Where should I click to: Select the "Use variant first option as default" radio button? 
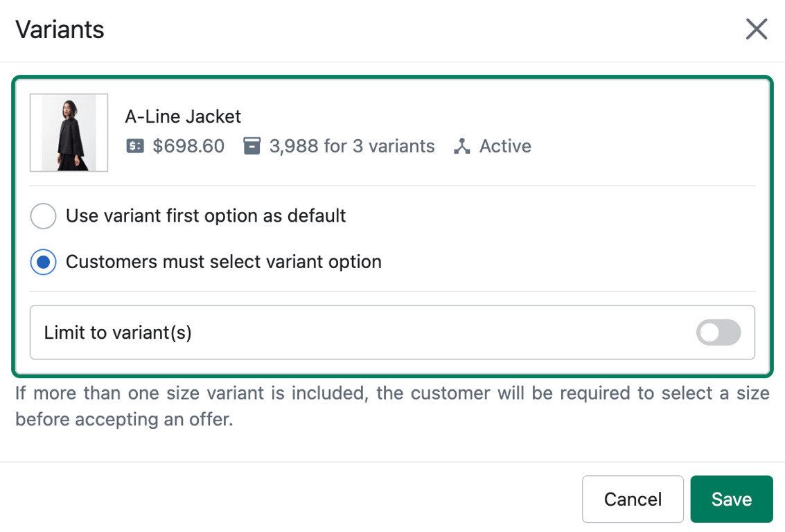point(43,216)
